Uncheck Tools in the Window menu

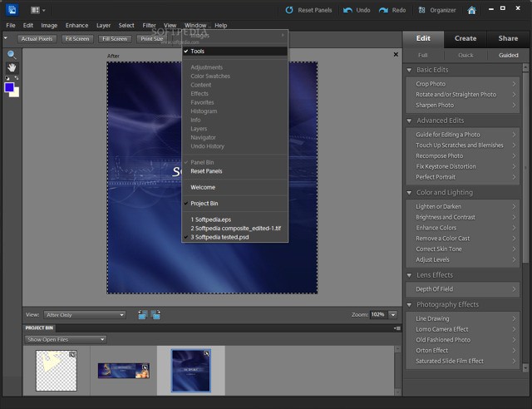coord(197,51)
